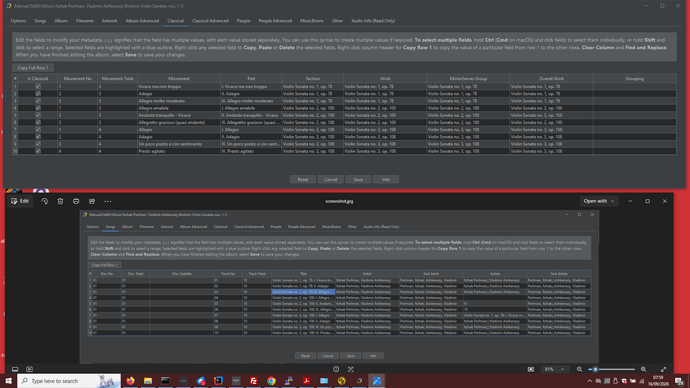Screen dimensions: 690x388
Task: Select the 'Presto agitato' Movement cell
Action: pyautogui.click(x=179, y=151)
